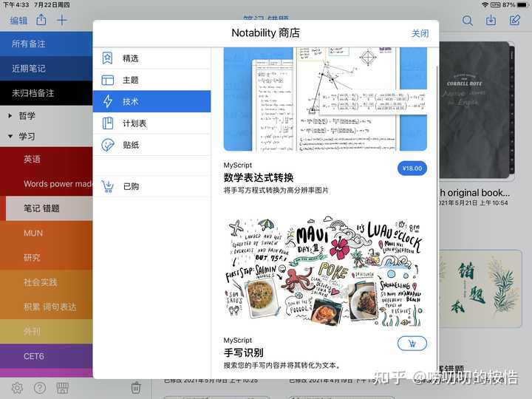Image resolution: width=532 pixels, height=399 pixels.
Task: Tap the plus add icon
Action: point(62,21)
